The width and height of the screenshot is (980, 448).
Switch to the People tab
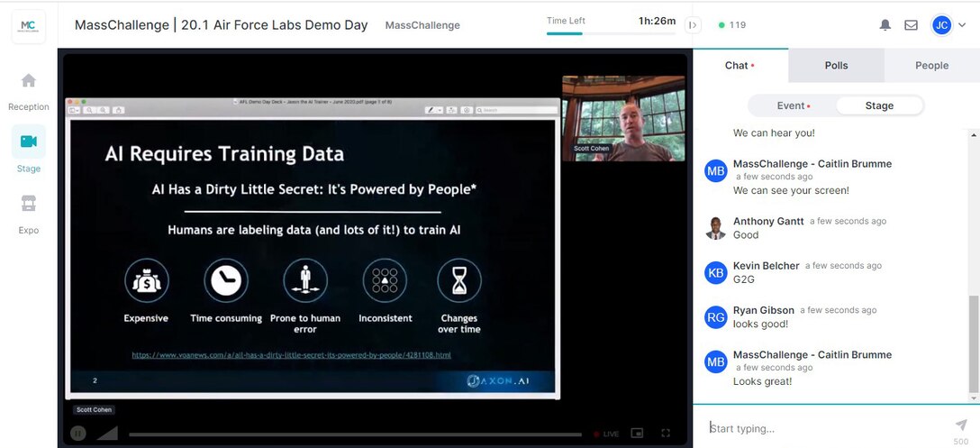pyautogui.click(x=932, y=65)
